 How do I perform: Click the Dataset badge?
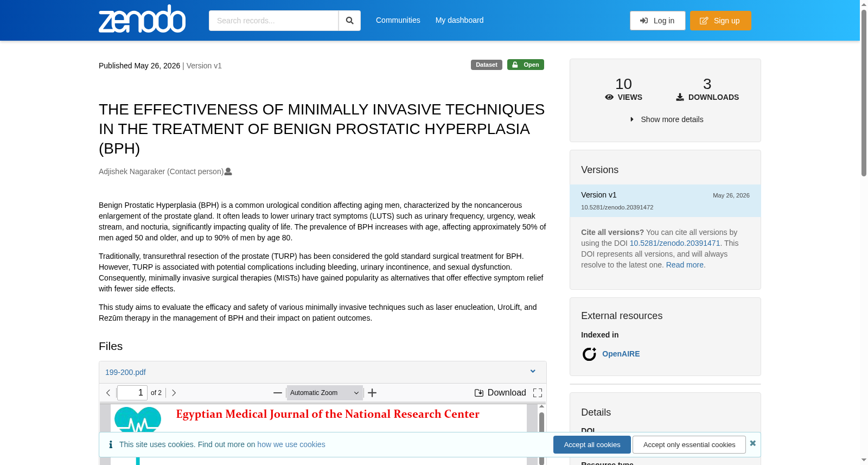point(487,65)
